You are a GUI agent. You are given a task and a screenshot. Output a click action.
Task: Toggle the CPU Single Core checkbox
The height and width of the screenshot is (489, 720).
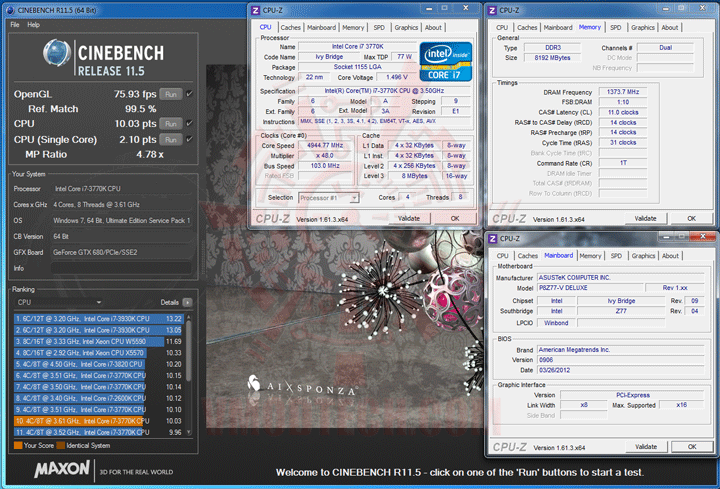pos(190,139)
